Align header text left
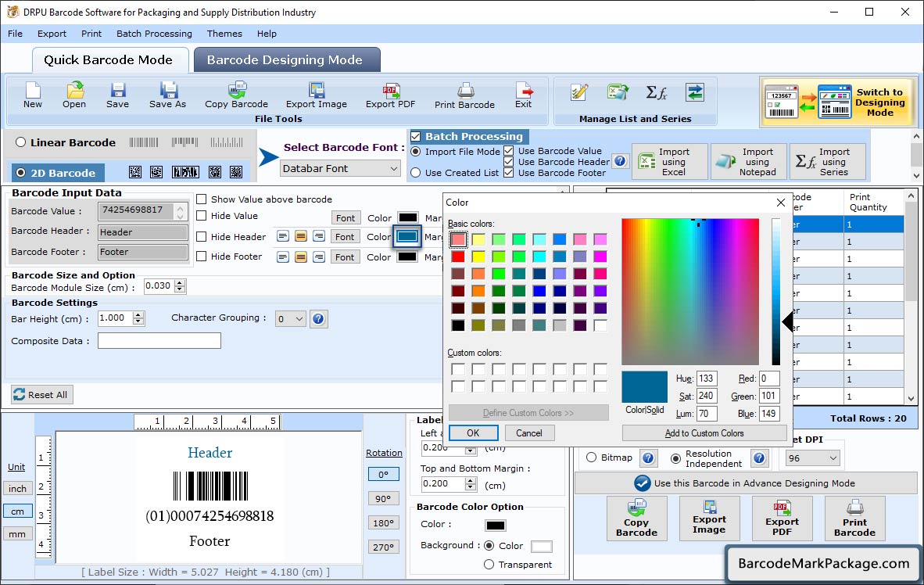The width and height of the screenshot is (924, 585). pyautogui.click(x=283, y=236)
